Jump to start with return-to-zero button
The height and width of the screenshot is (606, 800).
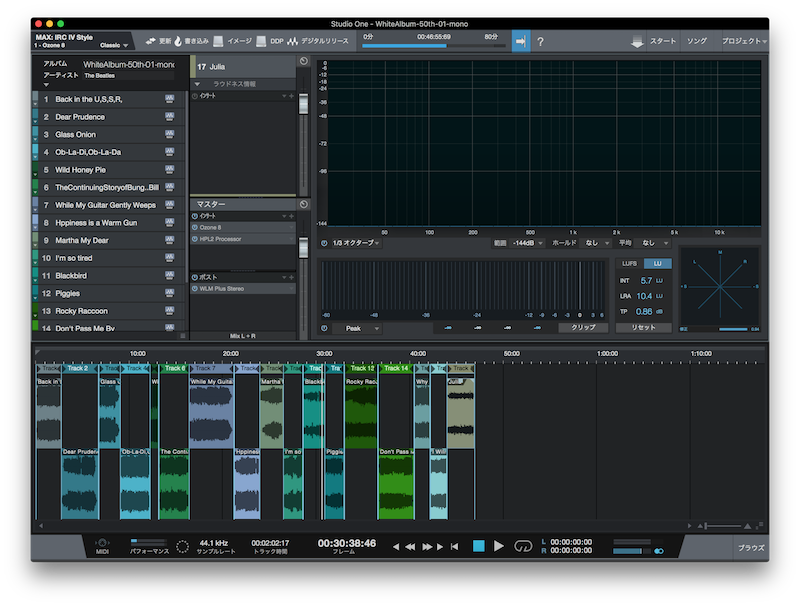tap(454, 547)
